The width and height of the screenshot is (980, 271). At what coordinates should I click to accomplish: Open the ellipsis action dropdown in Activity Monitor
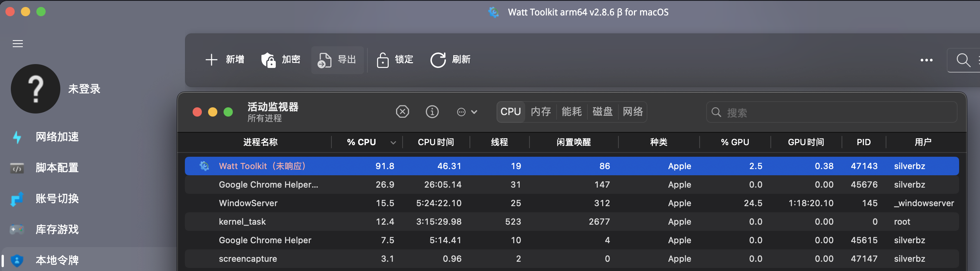point(467,112)
